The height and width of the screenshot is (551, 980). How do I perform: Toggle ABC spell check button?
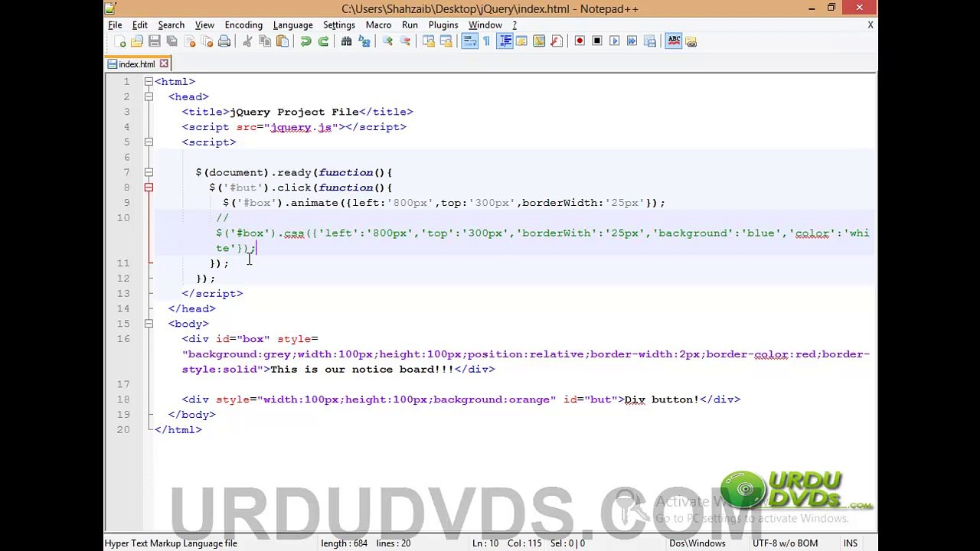click(x=674, y=41)
